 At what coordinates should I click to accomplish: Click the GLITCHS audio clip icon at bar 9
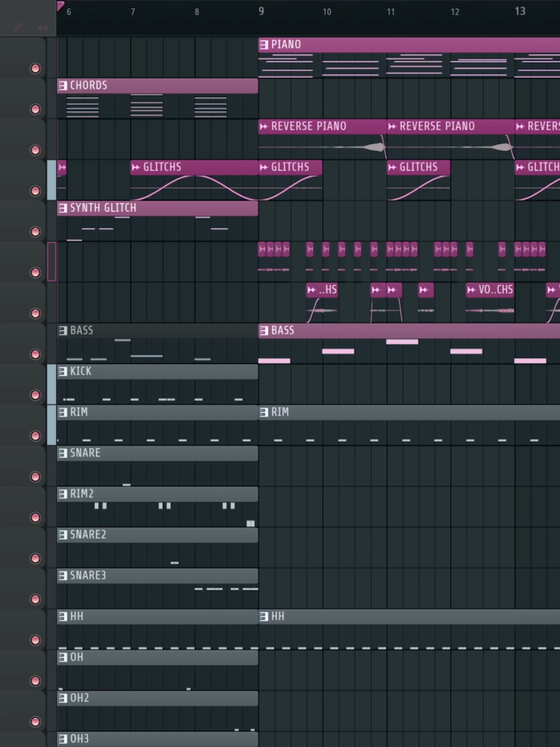[x=264, y=167]
